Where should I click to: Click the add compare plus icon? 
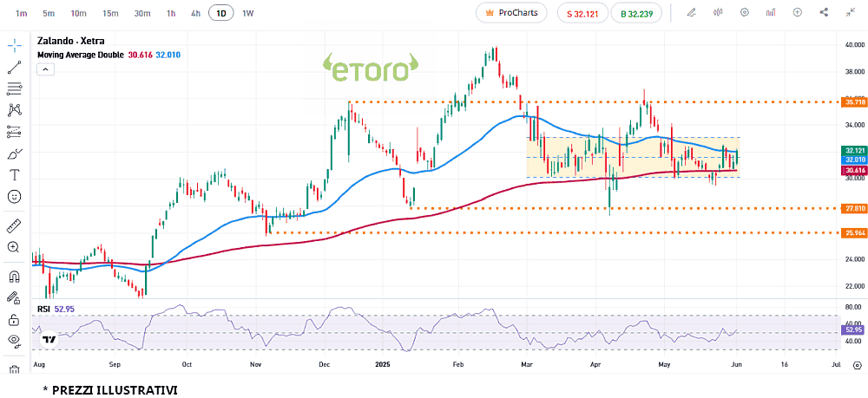point(797,13)
